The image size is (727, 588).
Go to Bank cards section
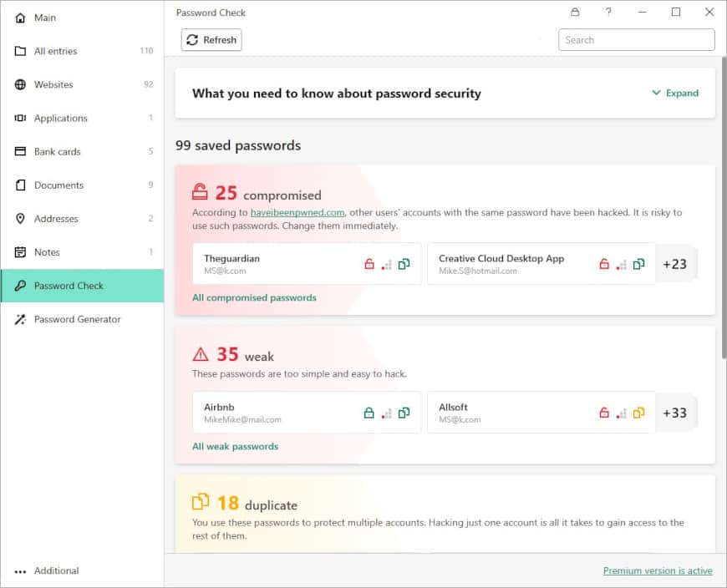(x=57, y=152)
